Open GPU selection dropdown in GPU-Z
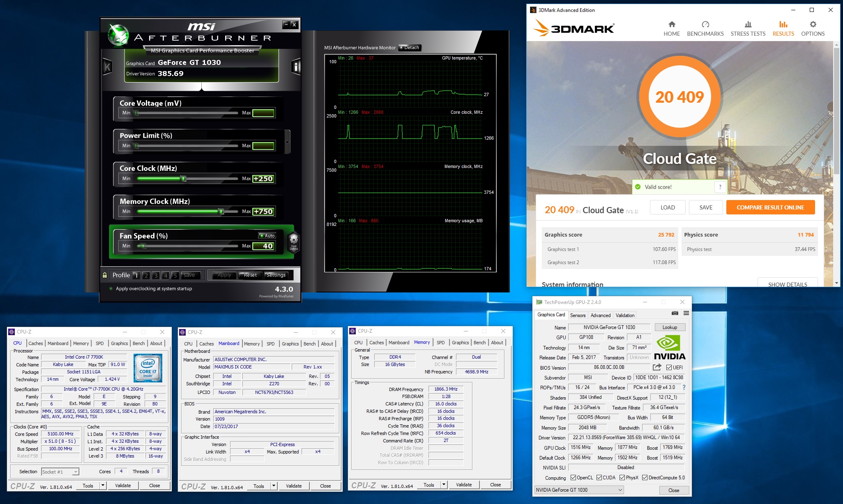 [x=579, y=490]
